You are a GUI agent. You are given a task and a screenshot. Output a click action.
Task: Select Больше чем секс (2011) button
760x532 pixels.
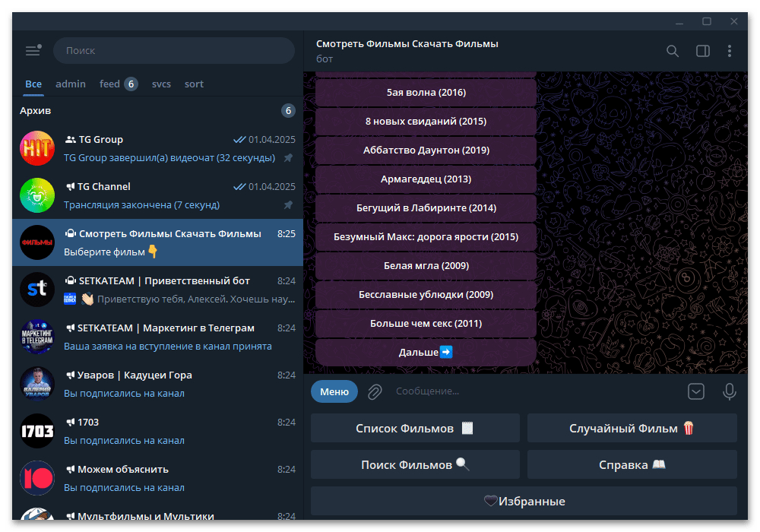(426, 324)
